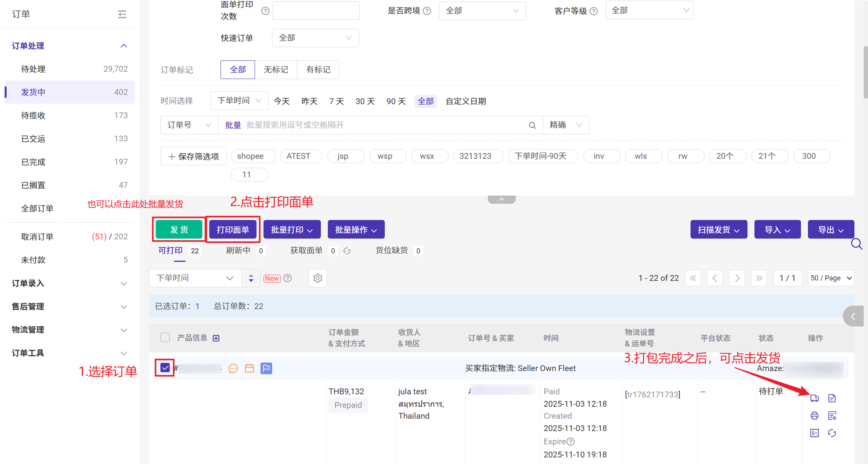The height and width of the screenshot is (464, 868).
Task: Click the printer icon in operations column
Action: [814, 416]
